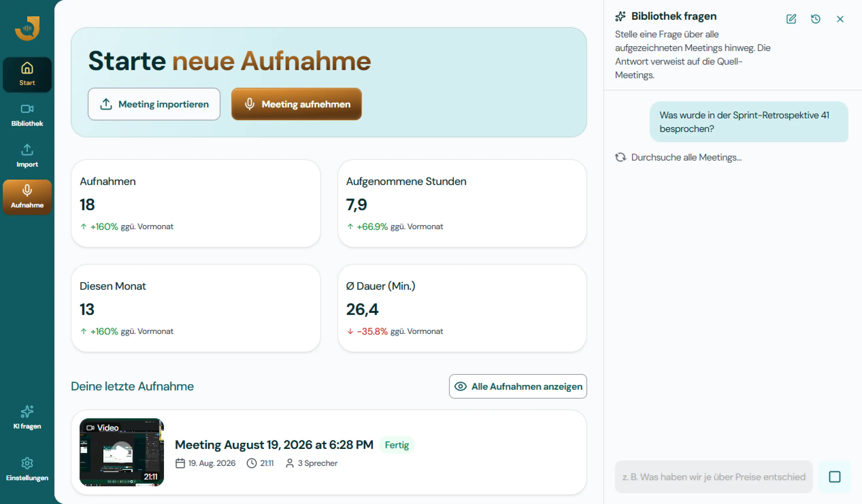Click Meeting importieren button
Image resolution: width=862 pixels, height=504 pixels.
[154, 104]
